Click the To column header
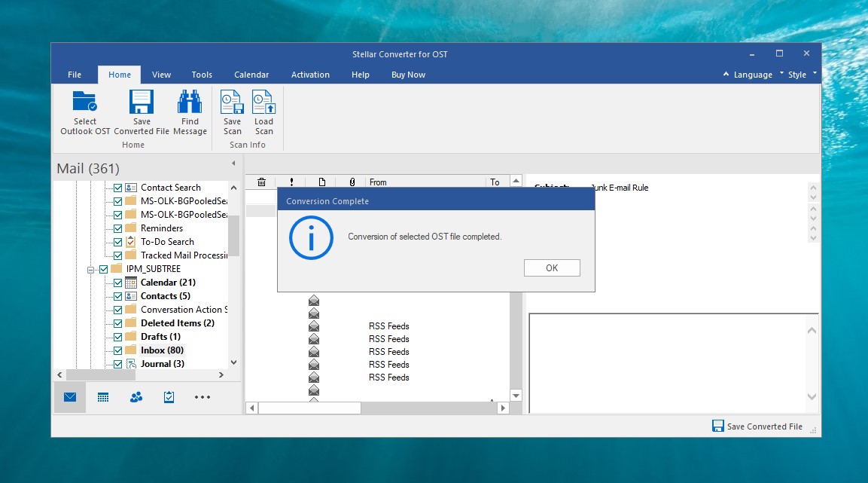The image size is (868, 483). coord(498,182)
